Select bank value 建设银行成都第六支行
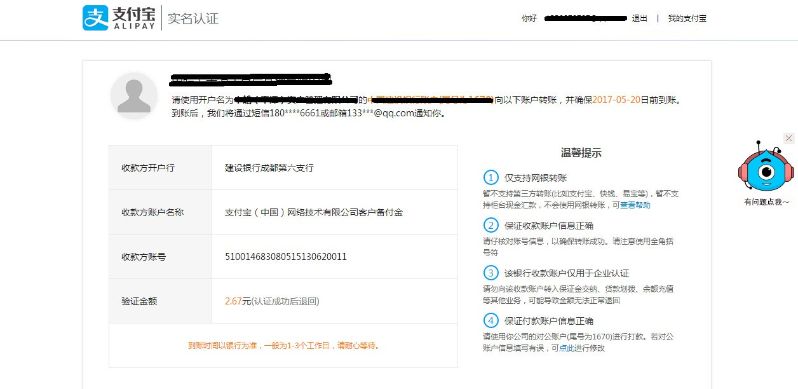 pos(269,168)
